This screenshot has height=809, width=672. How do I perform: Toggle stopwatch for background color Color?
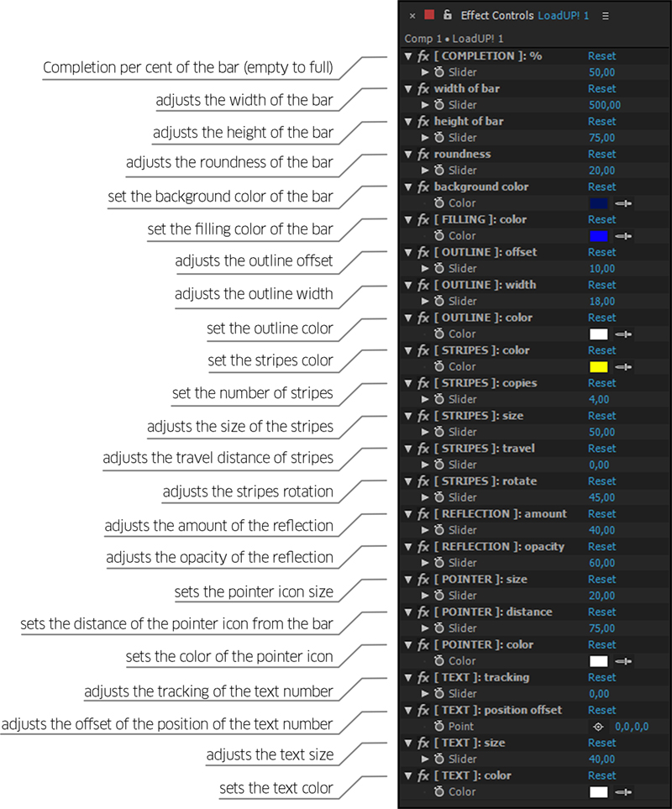(x=438, y=202)
